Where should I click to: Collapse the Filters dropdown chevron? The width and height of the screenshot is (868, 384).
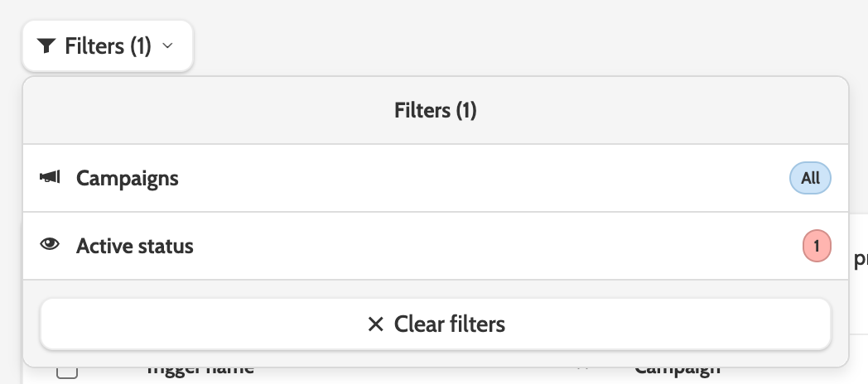[168, 46]
